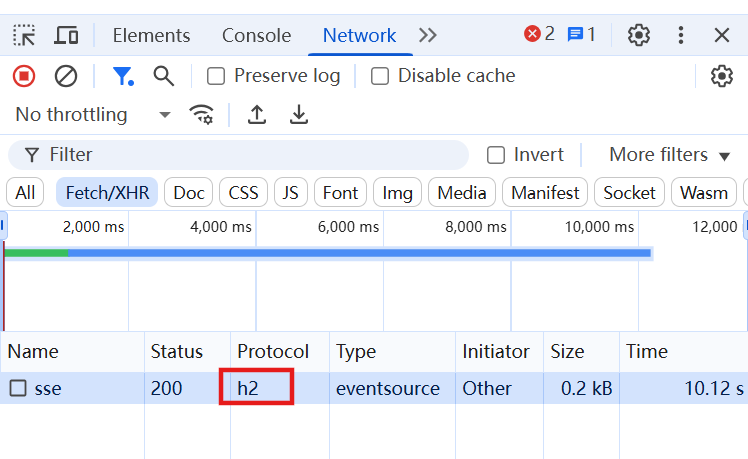Check the Disable cache checkbox
The width and height of the screenshot is (748, 459).
380,76
